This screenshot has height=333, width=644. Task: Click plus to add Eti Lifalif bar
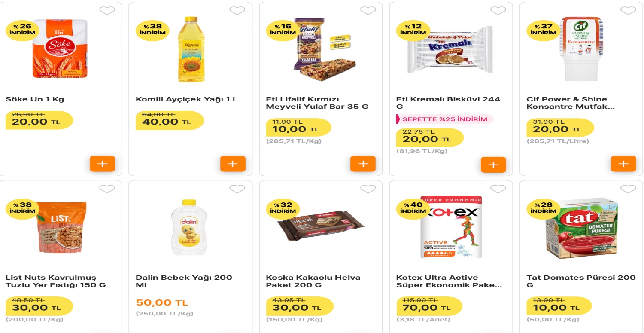point(363,164)
